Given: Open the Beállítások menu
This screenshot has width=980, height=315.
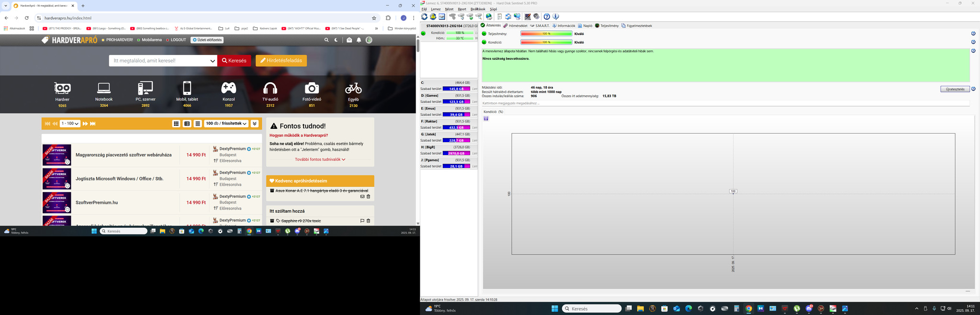Looking at the screenshot, I should tap(478, 9).
